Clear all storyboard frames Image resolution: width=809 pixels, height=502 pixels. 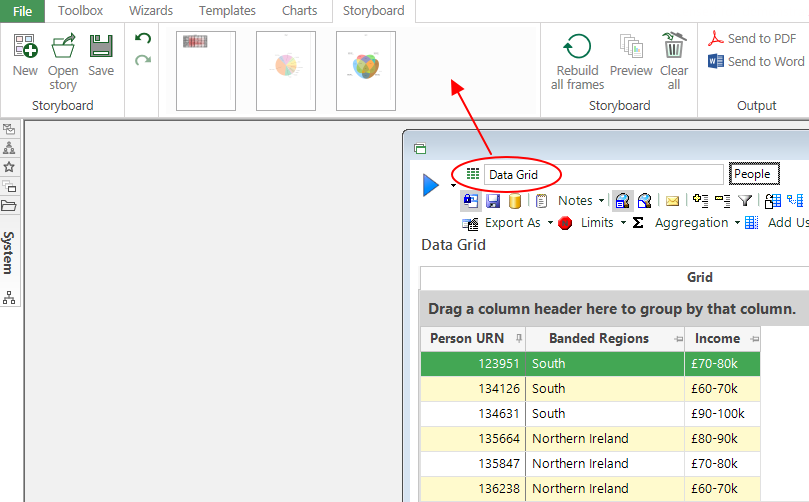tap(674, 62)
